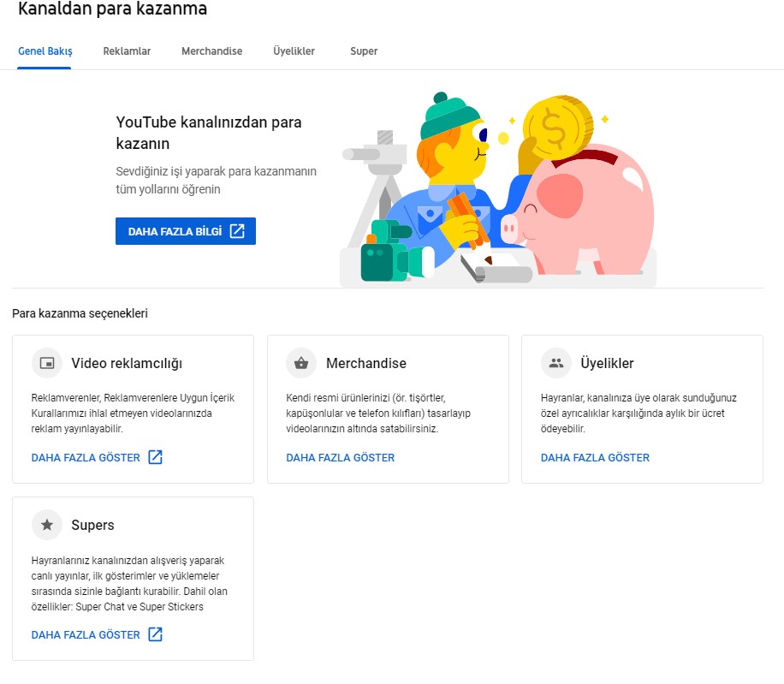Click the YouTube kanalınızdan para kazanın heading
Image resolution: width=784 pixels, height=684 pixels.
pos(209,133)
